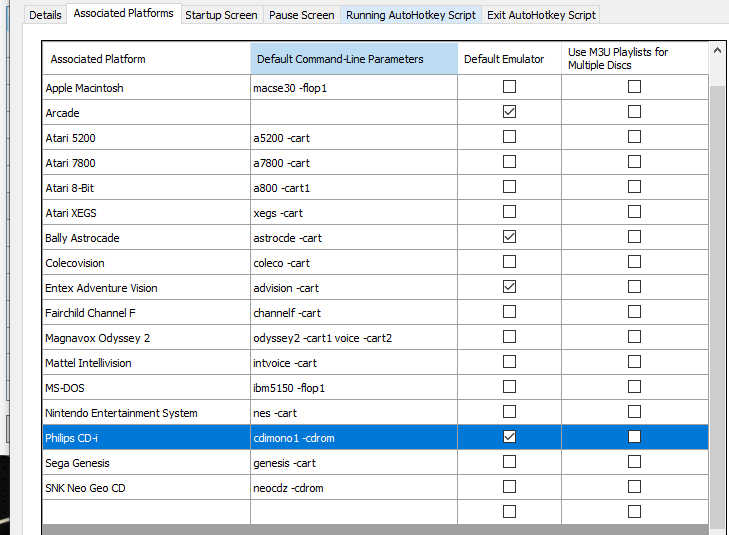The height and width of the screenshot is (535, 729).
Task: Click the Default Emulator column header
Action: click(510, 59)
